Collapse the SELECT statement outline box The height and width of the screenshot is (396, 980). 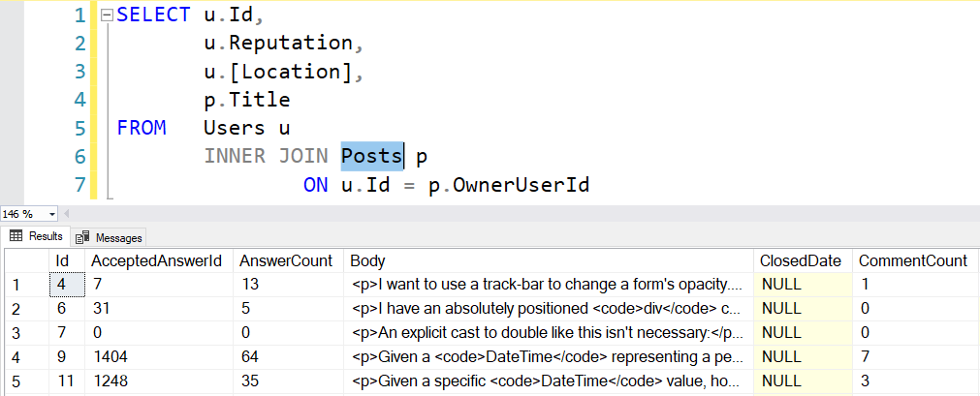(x=107, y=15)
